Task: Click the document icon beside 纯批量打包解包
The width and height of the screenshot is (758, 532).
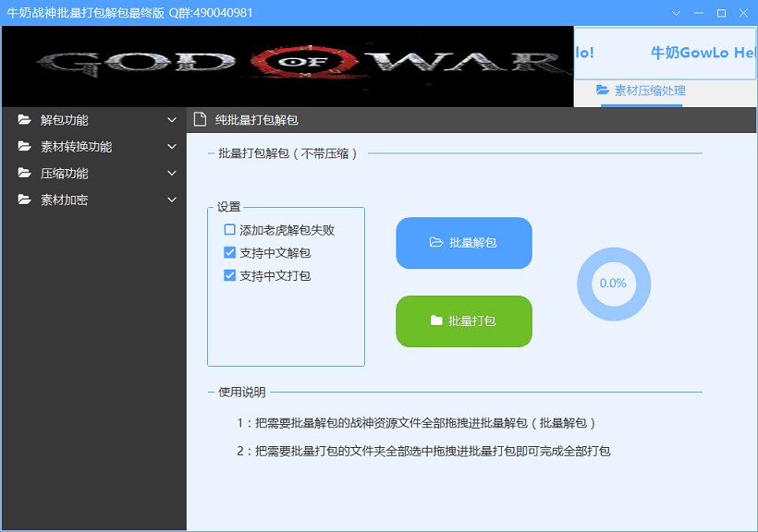Action: tap(200, 119)
